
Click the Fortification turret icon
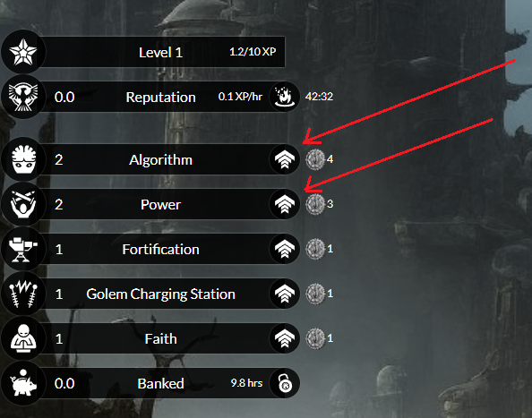click(23, 249)
